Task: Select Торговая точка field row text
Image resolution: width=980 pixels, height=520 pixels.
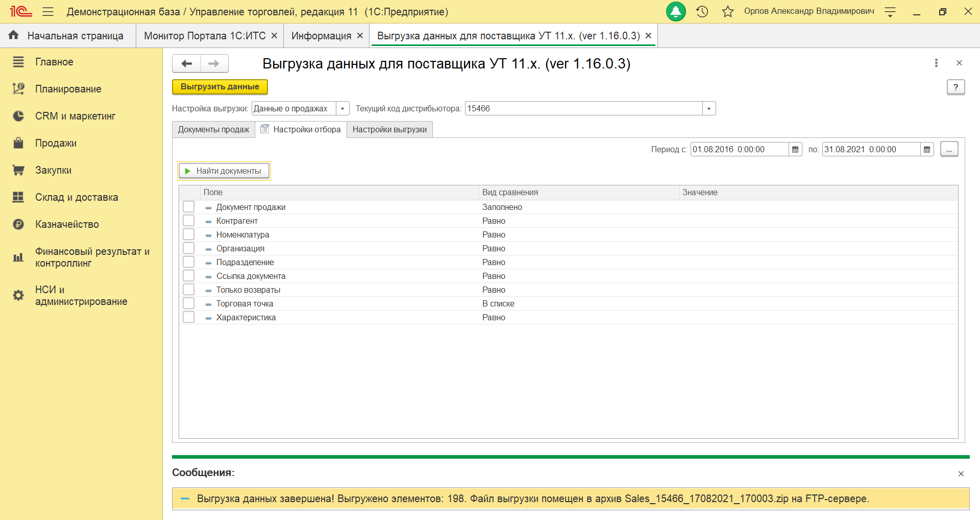Action: pyautogui.click(x=244, y=303)
